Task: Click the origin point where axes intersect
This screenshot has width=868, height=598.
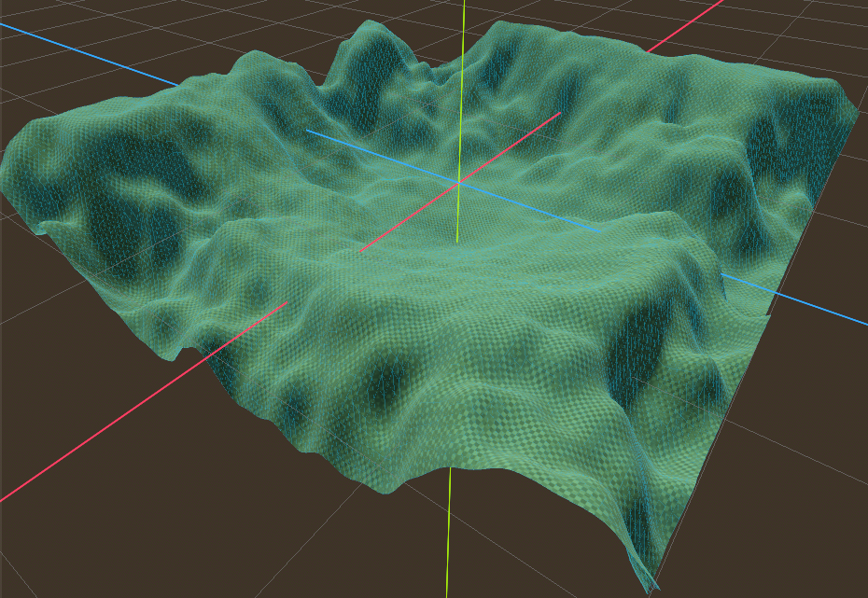Action: click(x=458, y=182)
